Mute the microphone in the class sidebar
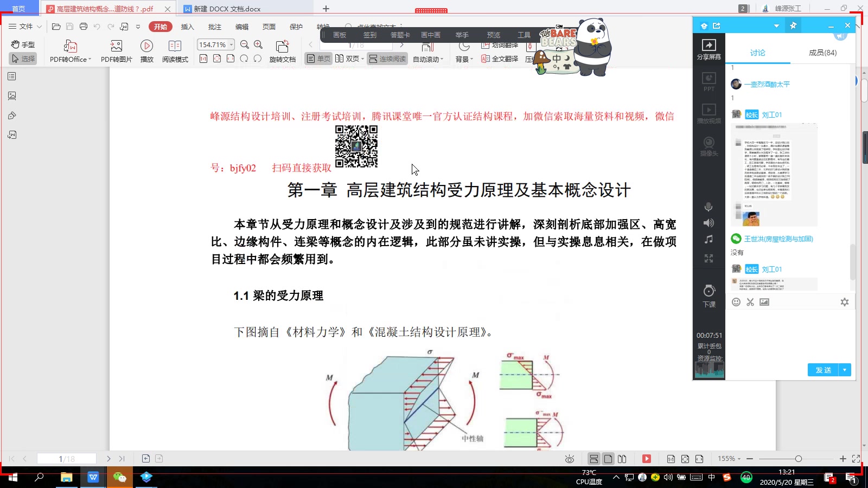 [709, 207]
